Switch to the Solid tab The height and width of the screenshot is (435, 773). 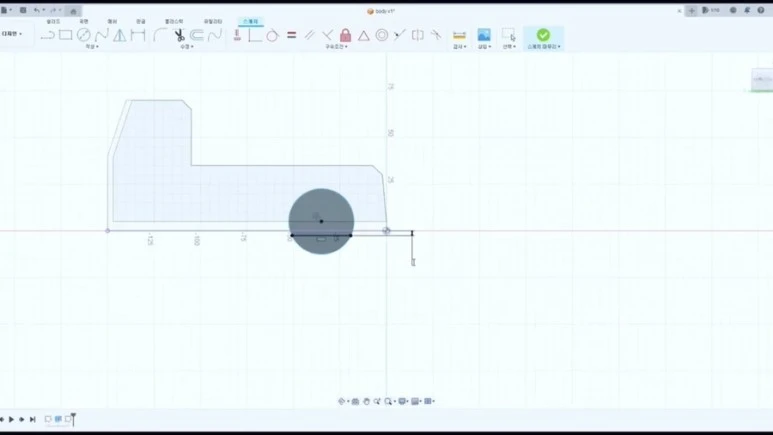click(x=53, y=22)
